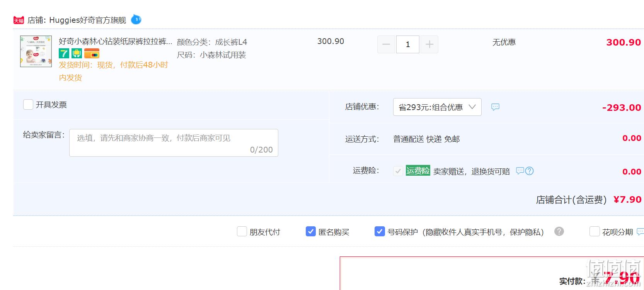Viewport: 644px width, 290px height.
Task: Expand the 省293元:组合优惠 store discount dropdown
Action: pyautogui.click(x=437, y=107)
